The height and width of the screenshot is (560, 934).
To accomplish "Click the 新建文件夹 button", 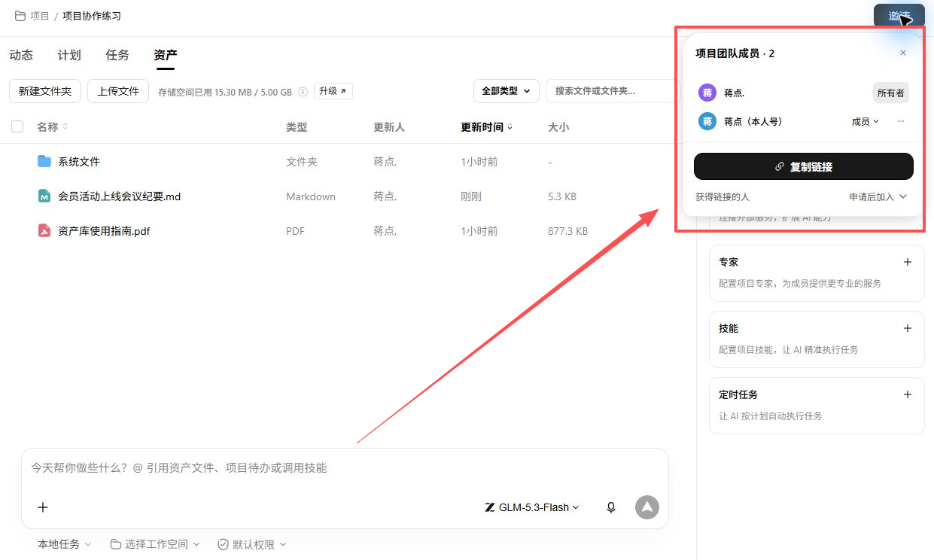I will [45, 91].
